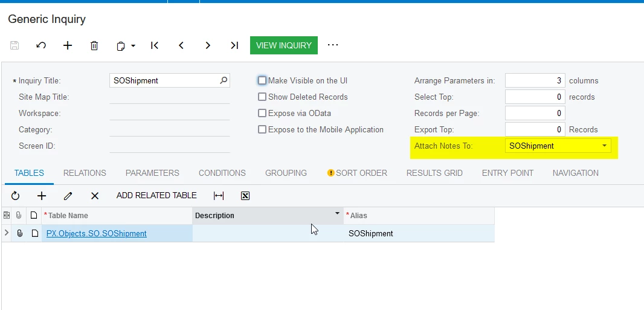Open the more actions ellipsis menu
644x310 pixels.
[333, 45]
